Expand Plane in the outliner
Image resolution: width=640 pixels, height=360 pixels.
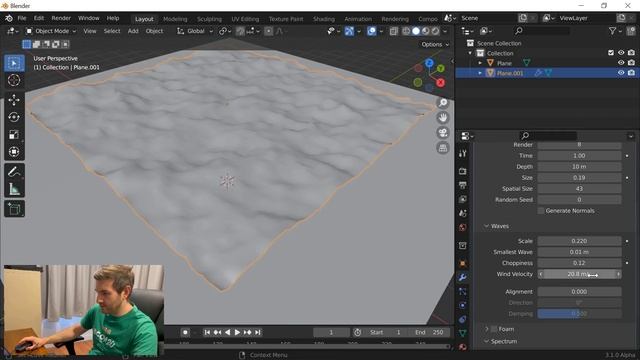pos(480,63)
